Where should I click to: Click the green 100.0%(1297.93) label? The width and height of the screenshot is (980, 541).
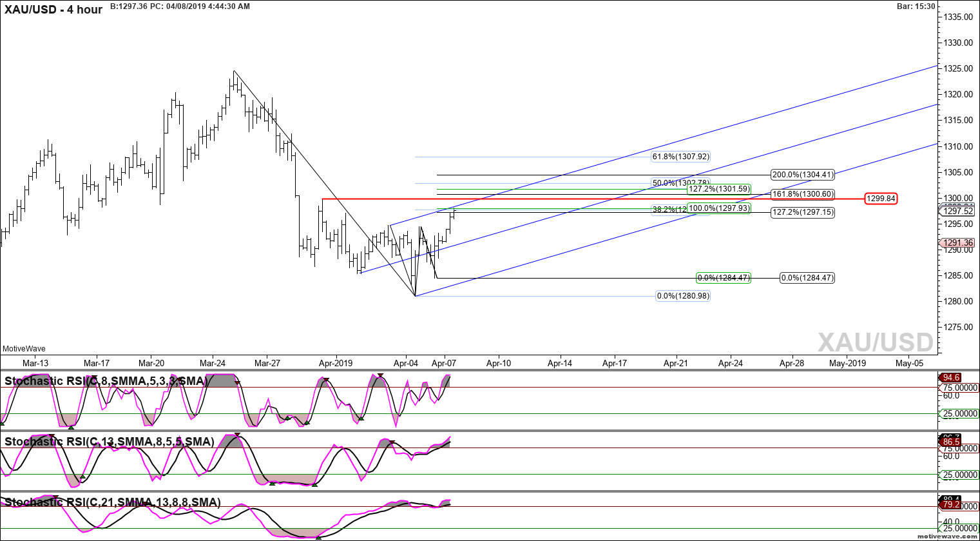point(718,208)
